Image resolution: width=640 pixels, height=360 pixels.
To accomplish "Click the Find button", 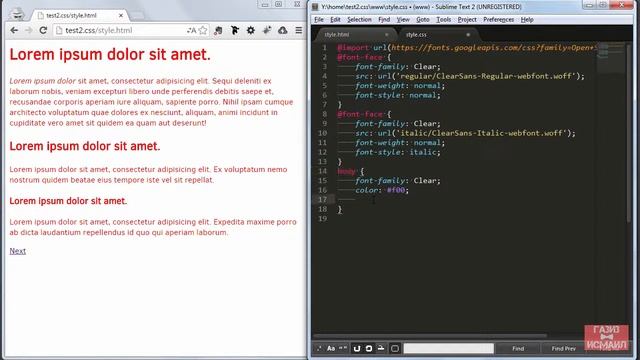I will coord(518,349).
